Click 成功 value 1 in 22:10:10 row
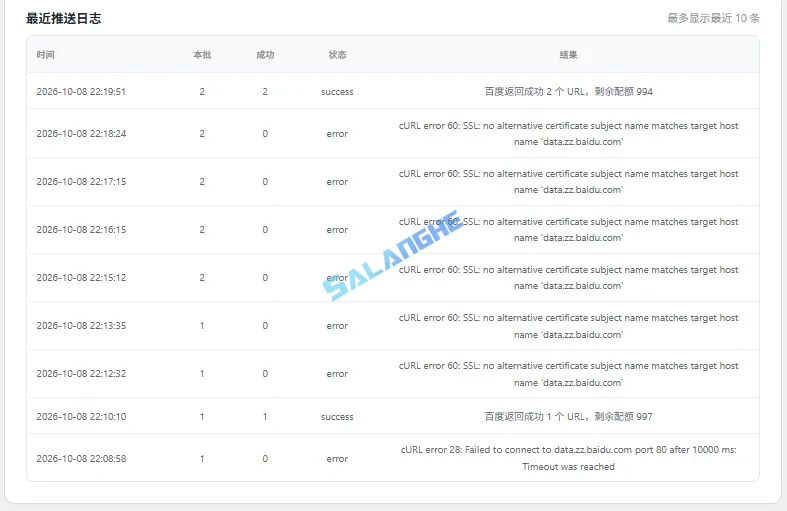Viewport: 787px width, 511px height. click(x=265, y=417)
